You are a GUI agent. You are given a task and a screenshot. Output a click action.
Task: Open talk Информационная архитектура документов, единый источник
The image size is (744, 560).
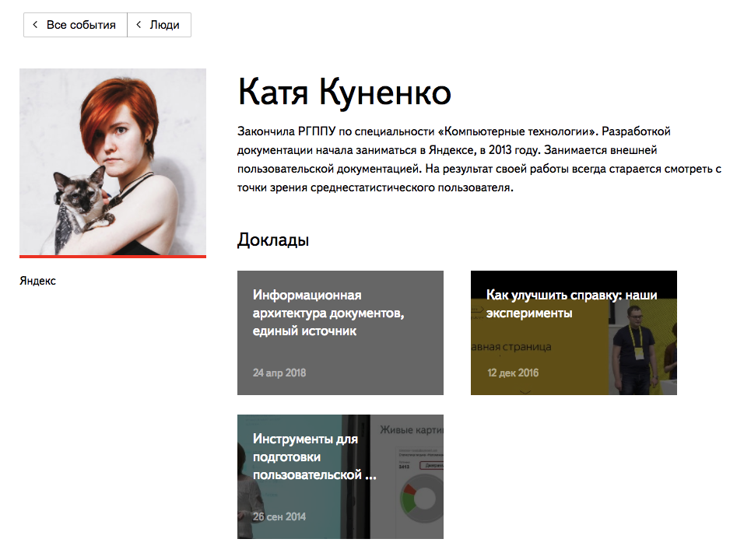(x=340, y=332)
